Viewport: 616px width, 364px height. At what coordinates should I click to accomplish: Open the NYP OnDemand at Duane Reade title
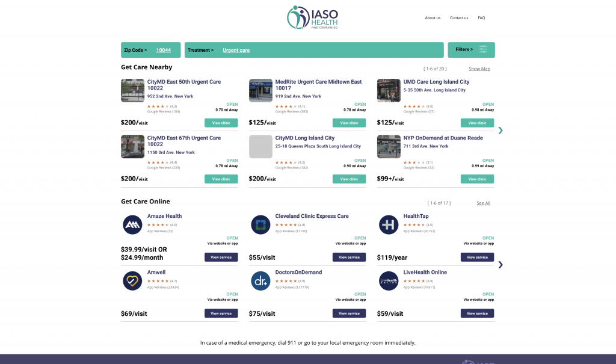tap(443, 138)
